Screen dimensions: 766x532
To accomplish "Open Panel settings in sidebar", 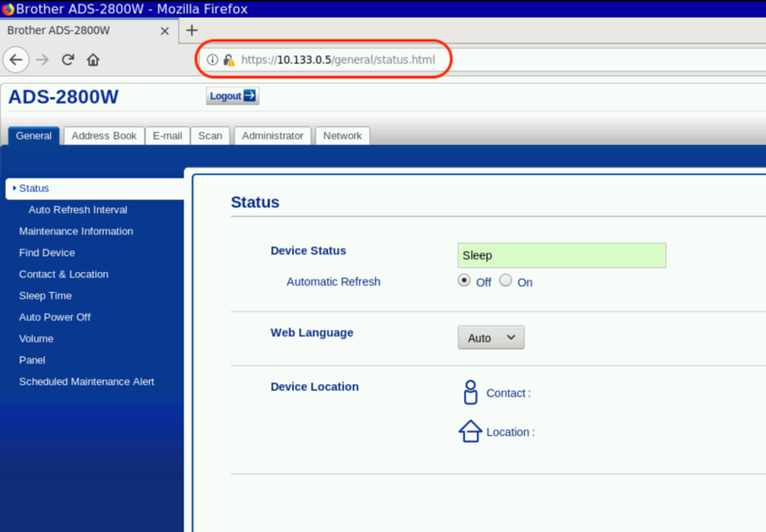I will point(32,361).
